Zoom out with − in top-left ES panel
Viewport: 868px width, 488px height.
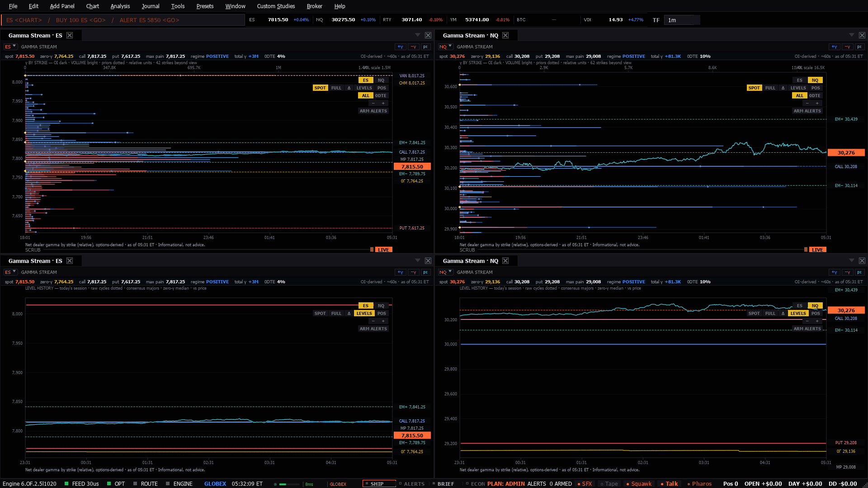(x=373, y=103)
